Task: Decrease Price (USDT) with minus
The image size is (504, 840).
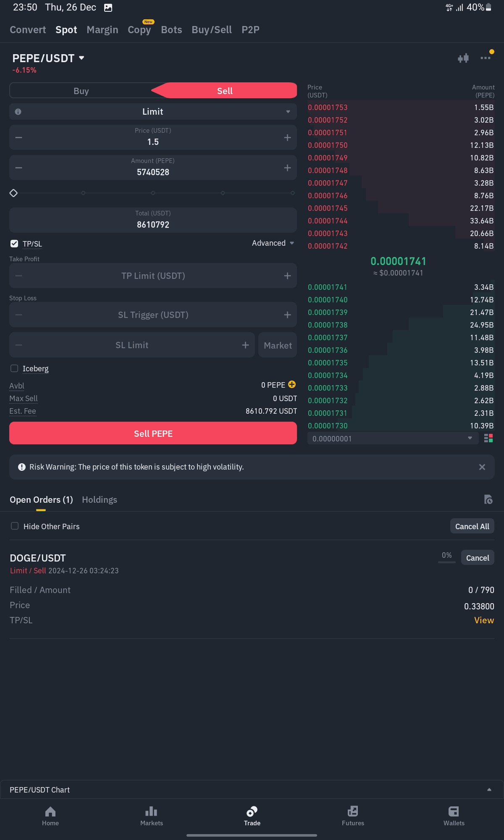Action: 18,137
